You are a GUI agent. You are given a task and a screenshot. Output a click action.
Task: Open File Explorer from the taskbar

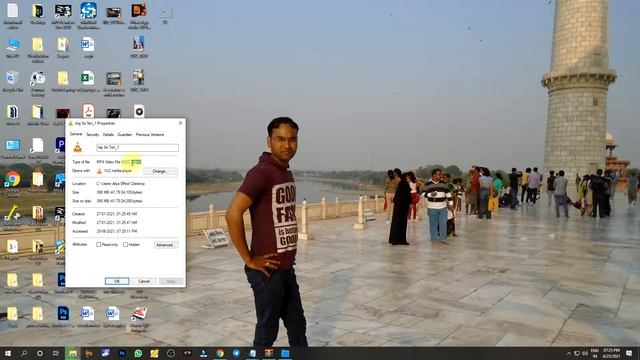point(73,353)
